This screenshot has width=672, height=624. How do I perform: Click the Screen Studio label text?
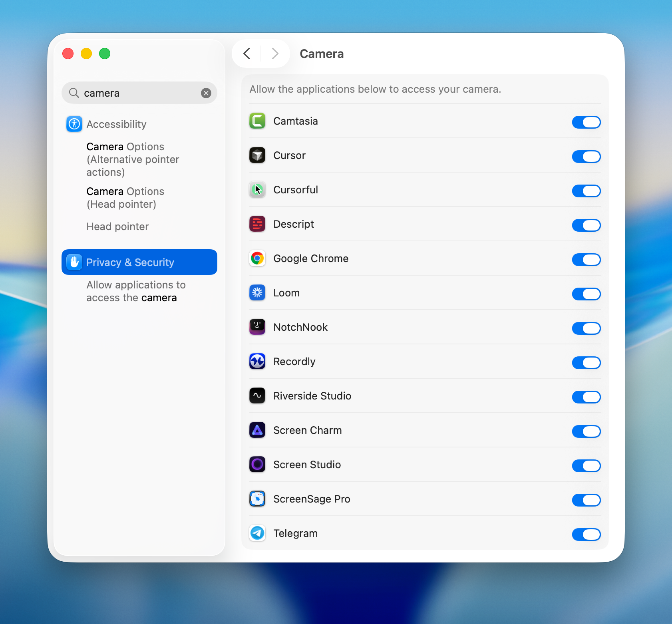coord(307,465)
